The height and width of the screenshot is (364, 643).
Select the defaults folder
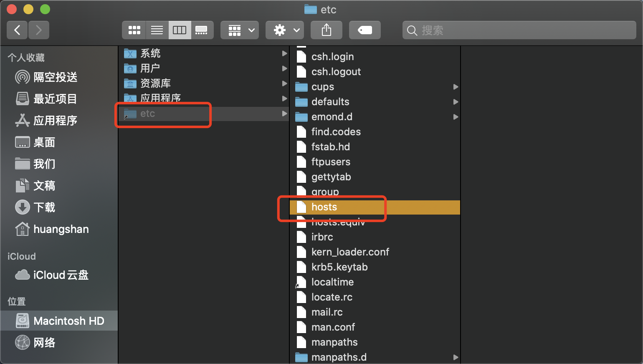click(x=375, y=102)
